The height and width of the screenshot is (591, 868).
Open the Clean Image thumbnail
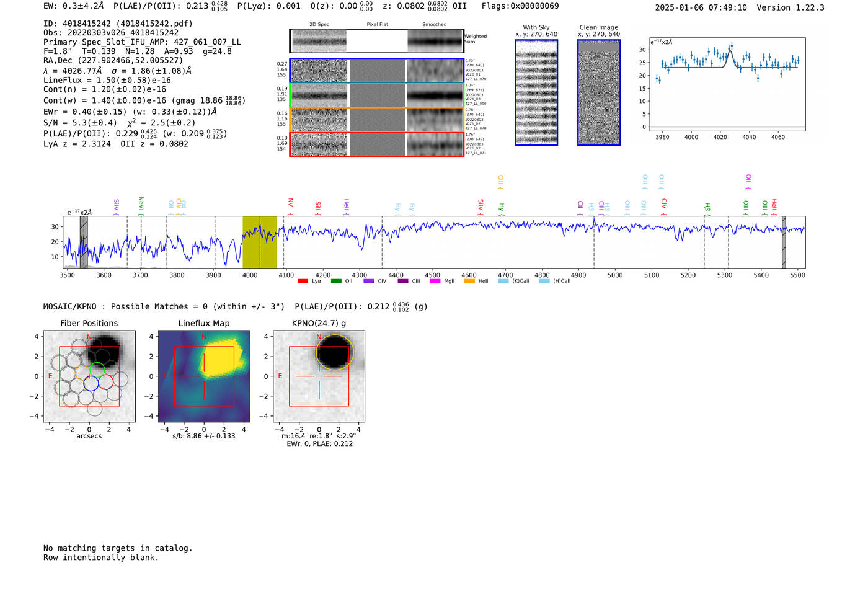(598, 92)
